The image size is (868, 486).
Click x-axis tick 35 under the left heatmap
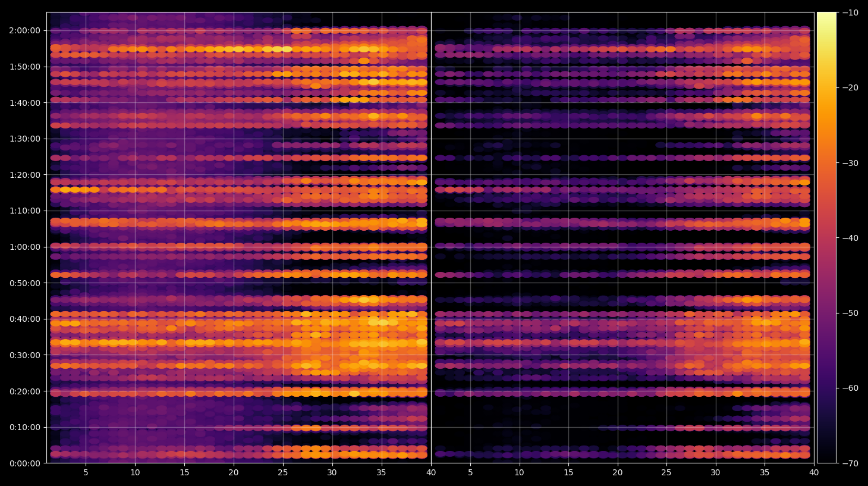381,473
